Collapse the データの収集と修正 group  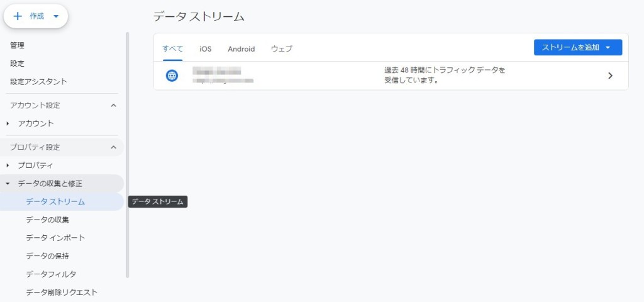point(8,184)
